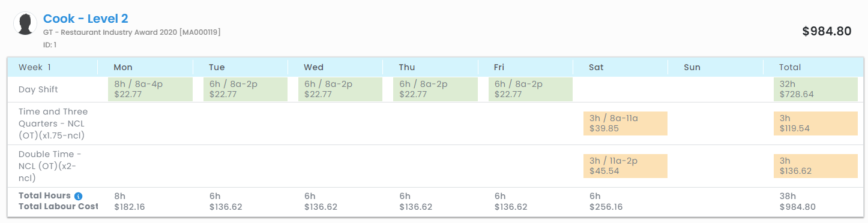868x223 pixels.
Task: Click the employee avatar icon
Action: 25,25
